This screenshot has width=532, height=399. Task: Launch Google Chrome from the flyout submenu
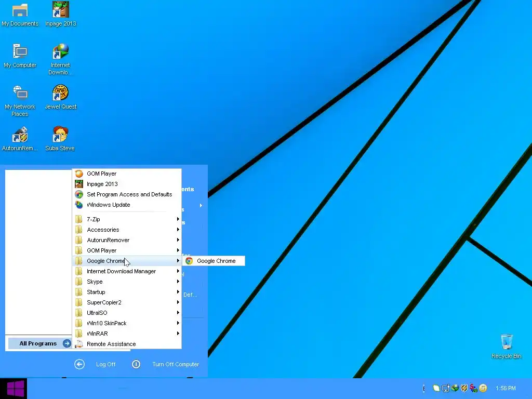(x=214, y=261)
